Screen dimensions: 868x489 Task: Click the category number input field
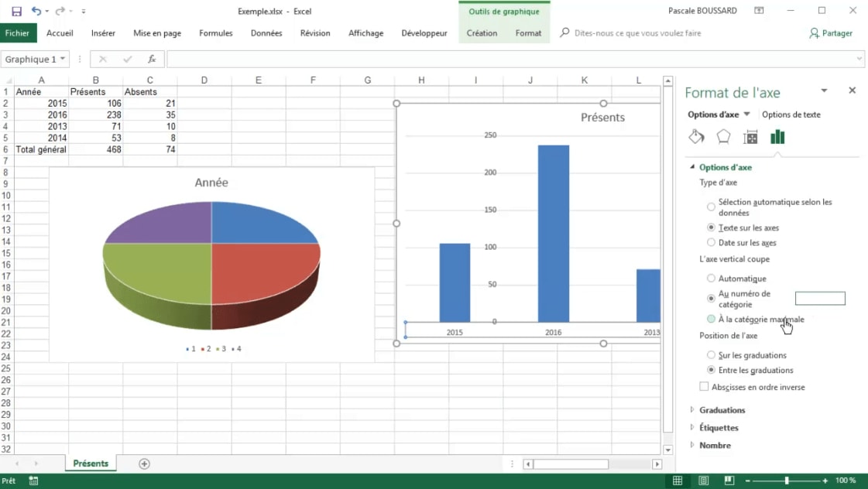[820, 299]
